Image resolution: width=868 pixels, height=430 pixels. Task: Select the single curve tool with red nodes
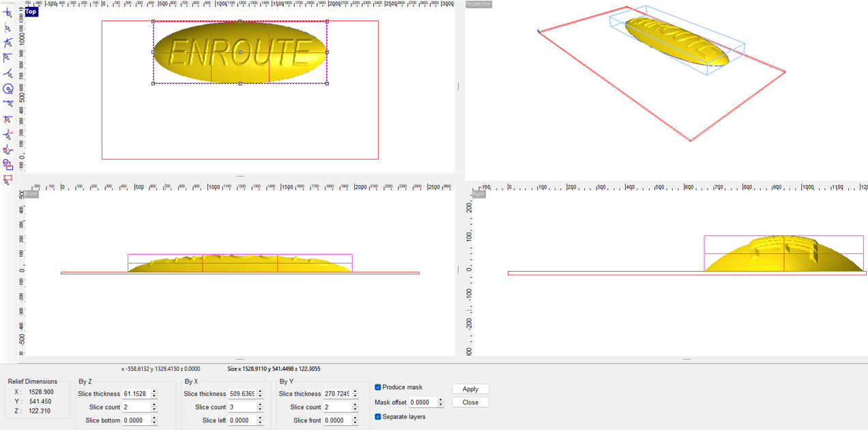coord(8,134)
